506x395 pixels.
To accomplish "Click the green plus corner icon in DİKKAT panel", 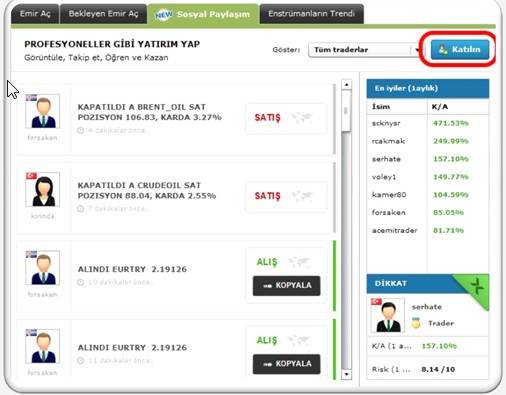I will (477, 286).
